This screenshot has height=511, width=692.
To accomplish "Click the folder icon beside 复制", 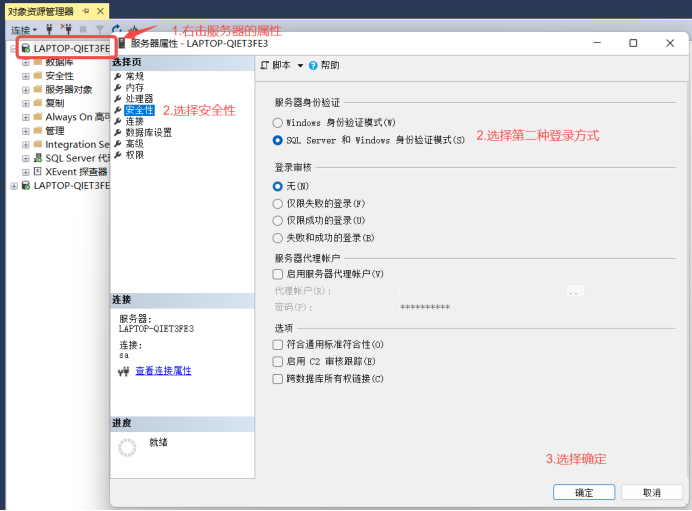I will 38,103.
